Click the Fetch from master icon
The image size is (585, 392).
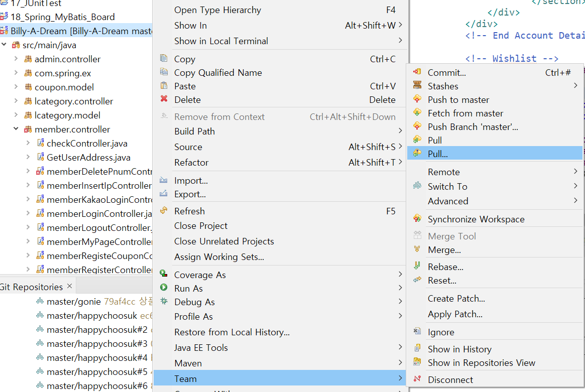click(417, 112)
